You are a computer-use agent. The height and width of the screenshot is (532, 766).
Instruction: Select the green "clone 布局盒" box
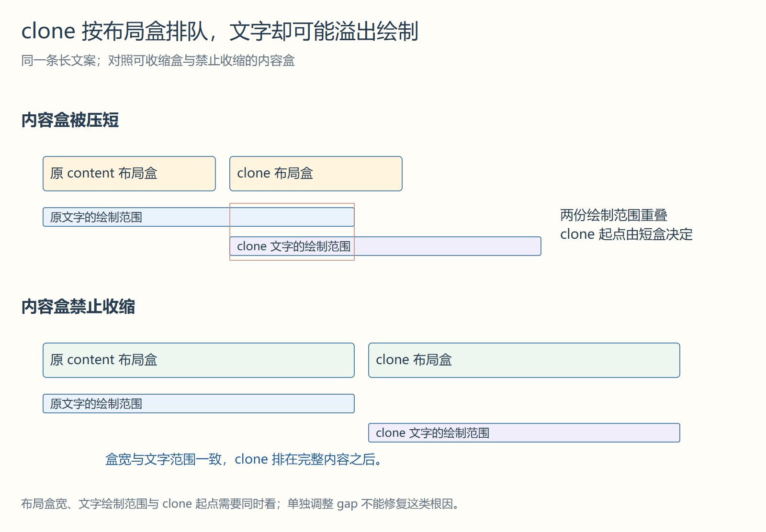524,360
